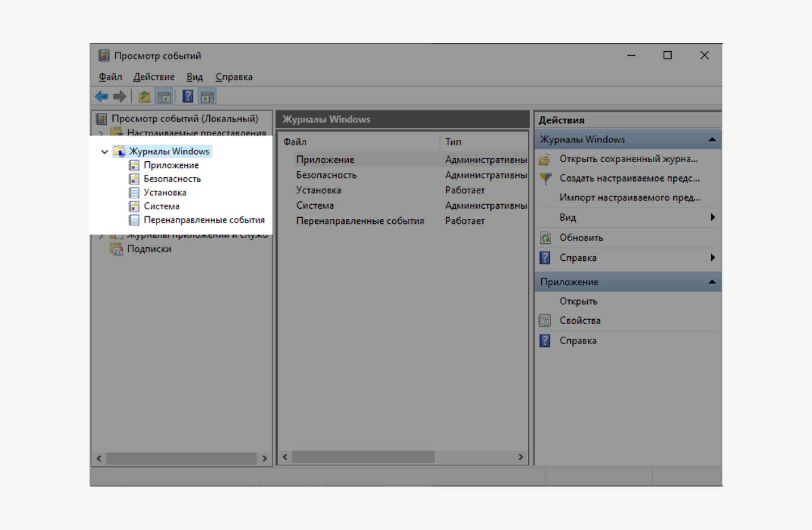Click Импорт настраиваемого представления action
The width and height of the screenshot is (812, 530).
pos(630,198)
